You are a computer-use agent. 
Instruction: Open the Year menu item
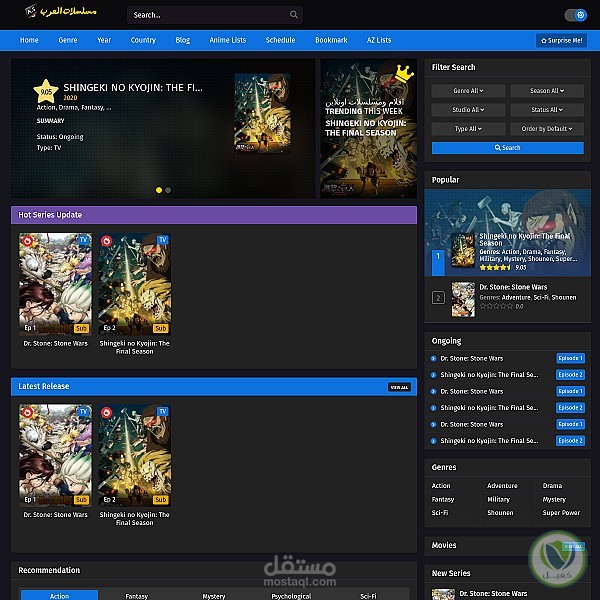104,40
